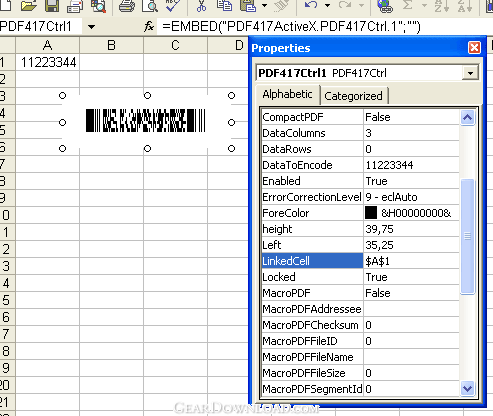493x416 pixels.
Task: Select the Left property row
Action: pyautogui.click(x=360, y=245)
